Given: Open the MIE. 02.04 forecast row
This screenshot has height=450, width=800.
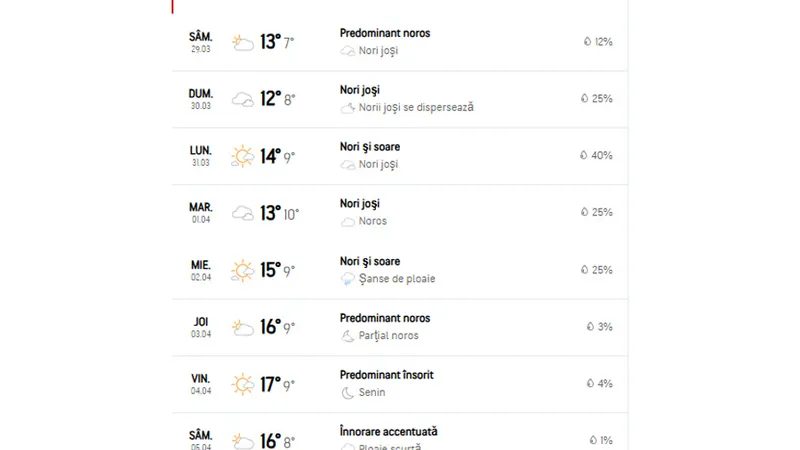Looking at the screenshot, I should click(399, 270).
